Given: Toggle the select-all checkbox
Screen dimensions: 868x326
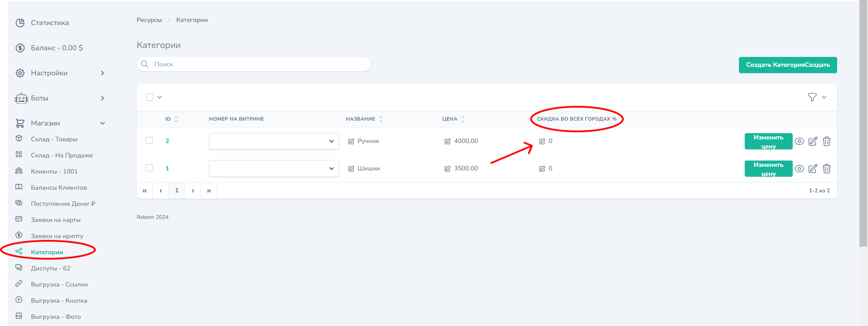Looking at the screenshot, I should (x=150, y=97).
